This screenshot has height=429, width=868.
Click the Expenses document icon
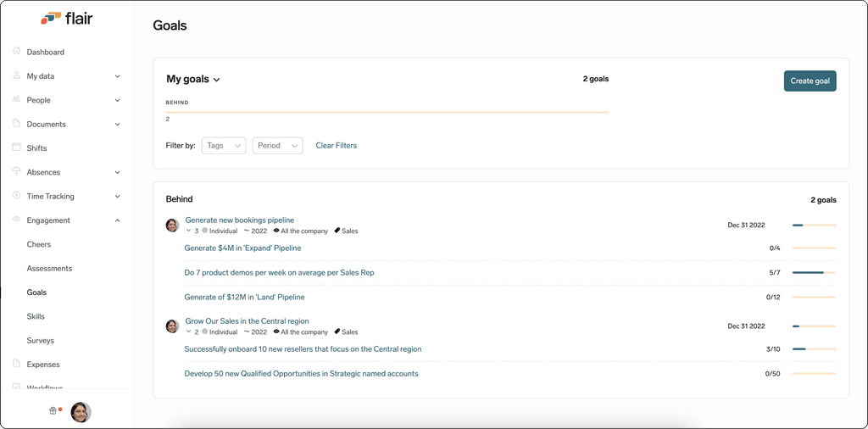click(x=16, y=365)
